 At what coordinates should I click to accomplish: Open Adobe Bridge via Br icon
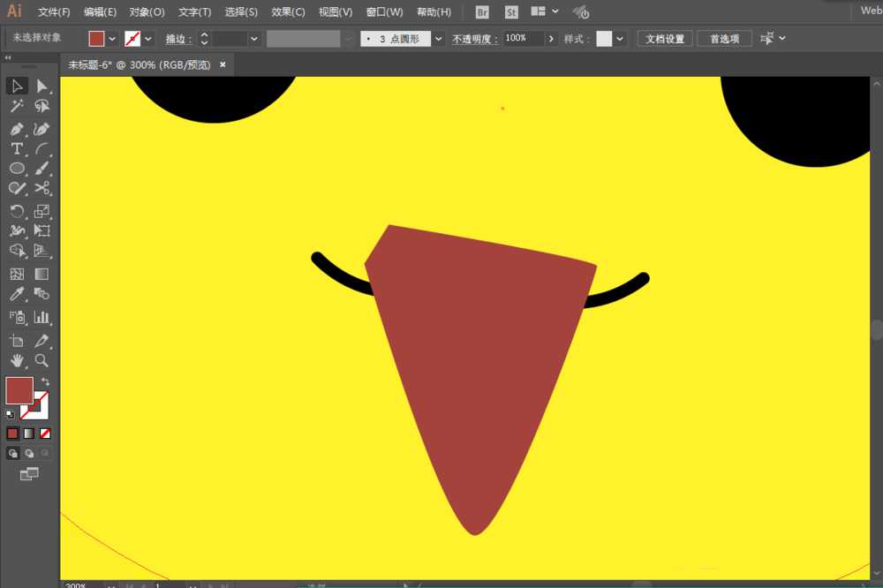(482, 12)
